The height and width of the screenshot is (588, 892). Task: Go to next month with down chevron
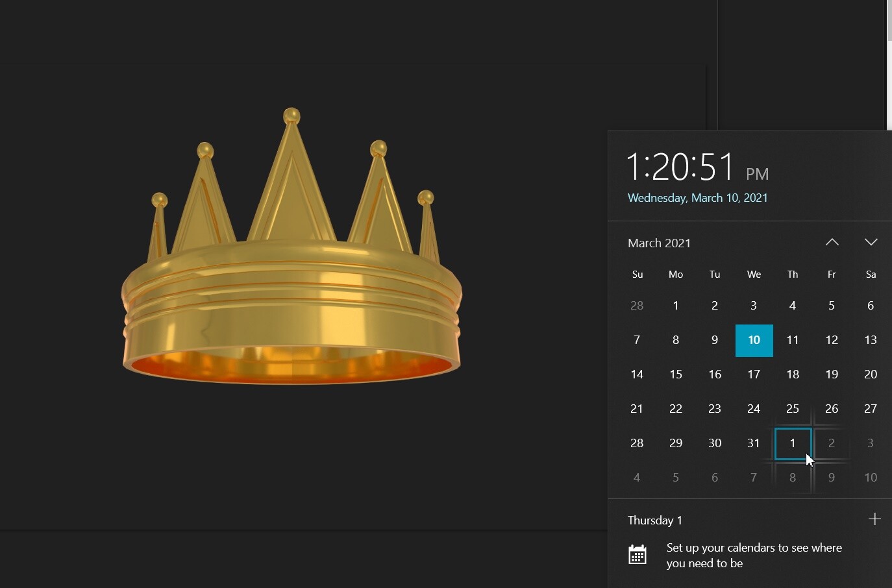coord(871,242)
